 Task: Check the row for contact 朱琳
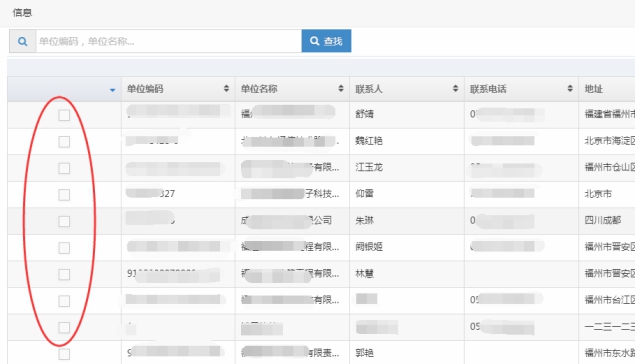(x=64, y=221)
